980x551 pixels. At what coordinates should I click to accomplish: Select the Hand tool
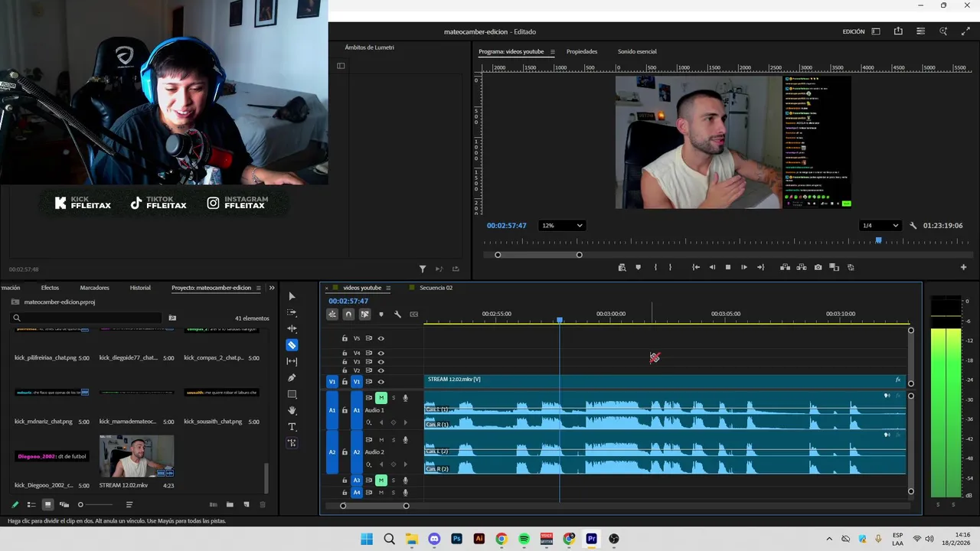[x=292, y=410]
